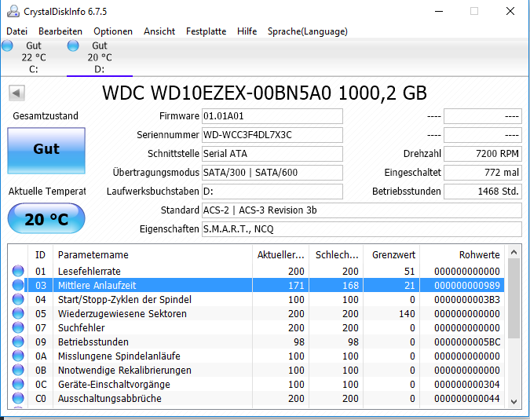
Task: Open the Sprache(Language) menu
Action: [x=308, y=31]
